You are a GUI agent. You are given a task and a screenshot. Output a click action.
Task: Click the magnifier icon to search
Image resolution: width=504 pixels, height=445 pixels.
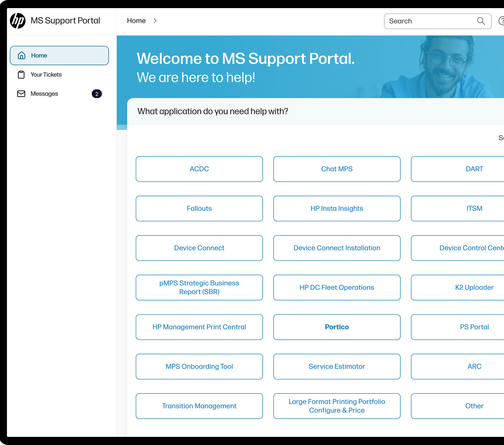coord(481,21)
